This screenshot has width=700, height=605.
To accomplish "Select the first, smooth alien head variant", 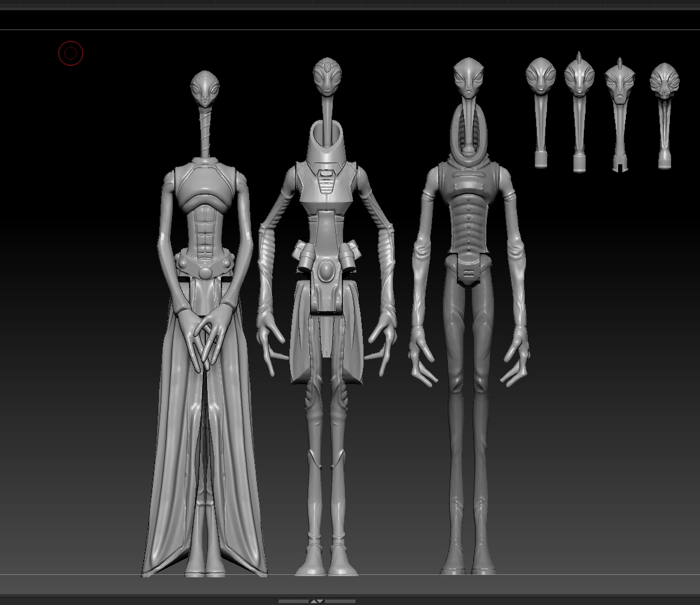I will pyautogui.click(x=540, y=113).
